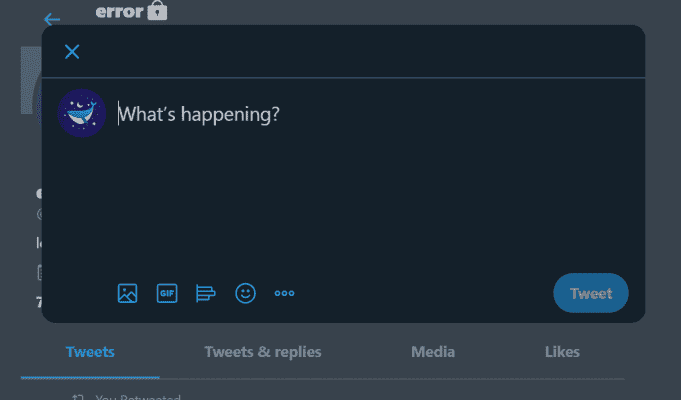Open the GIF picker

[x=166, y=294]
